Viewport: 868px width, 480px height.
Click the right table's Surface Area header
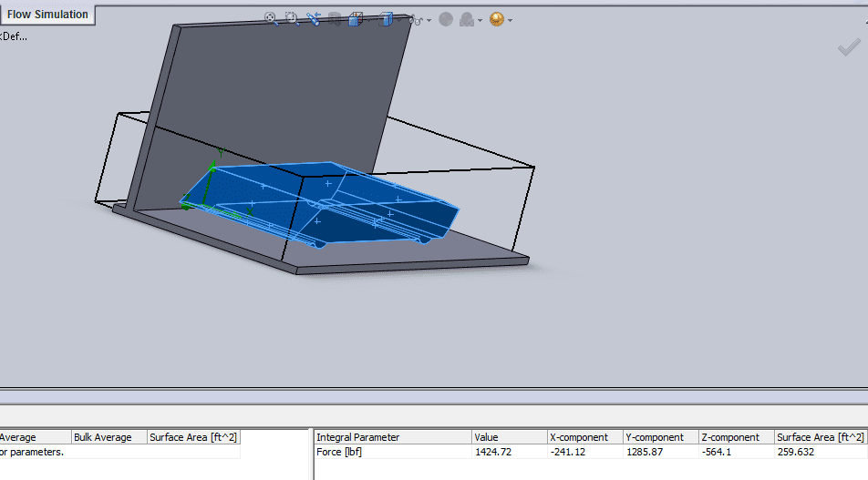[x=821, y=437]
